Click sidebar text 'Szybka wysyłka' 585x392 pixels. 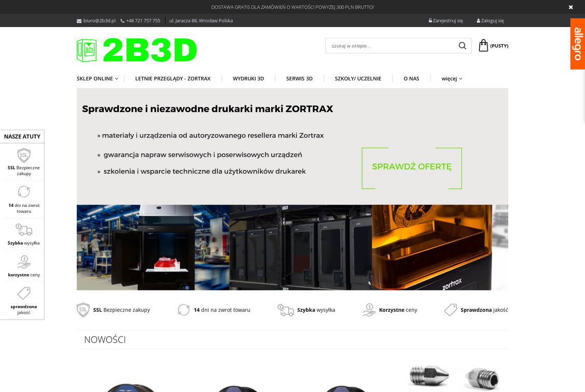pos(23,243)
